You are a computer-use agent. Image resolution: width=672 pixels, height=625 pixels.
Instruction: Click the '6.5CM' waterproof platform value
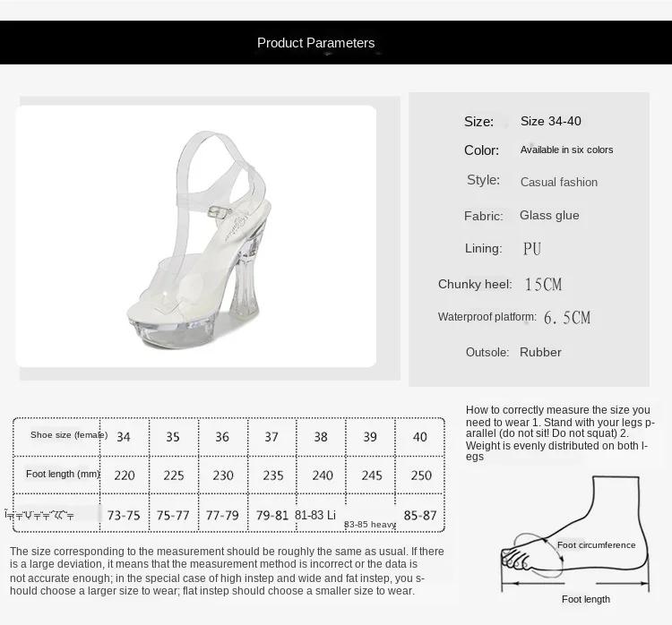[x=567, y=318]
